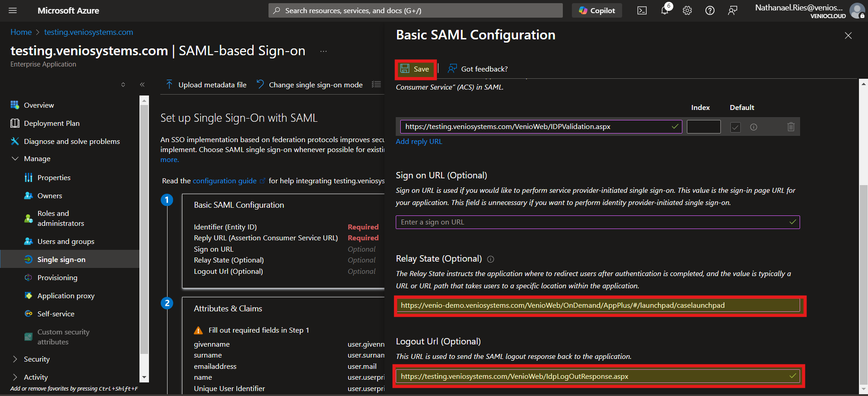Click the Relay State URL field

click(598, 305)
